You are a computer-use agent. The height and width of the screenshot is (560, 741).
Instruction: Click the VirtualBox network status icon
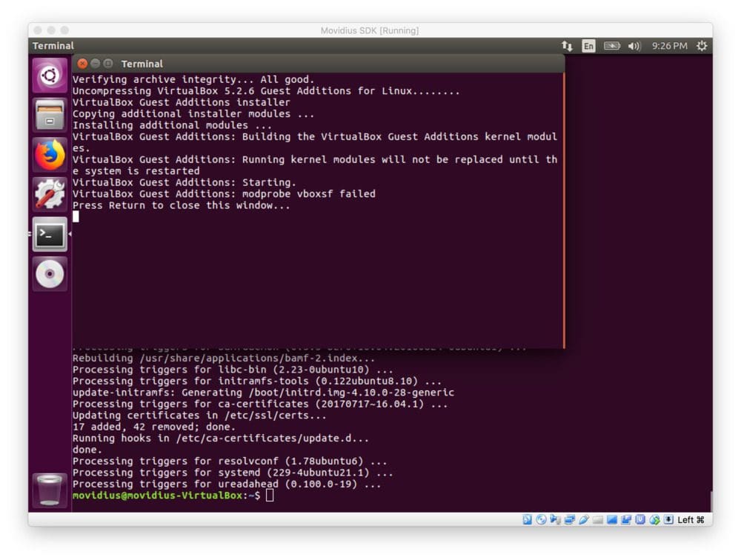(568, 519)
